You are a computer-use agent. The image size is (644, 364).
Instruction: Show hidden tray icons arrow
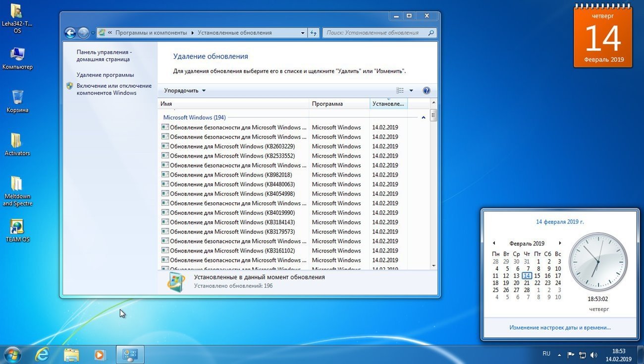[x=559, y=355]
